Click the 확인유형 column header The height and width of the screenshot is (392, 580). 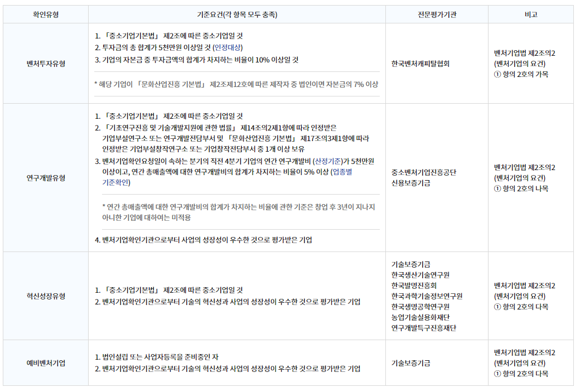[45, 14]
